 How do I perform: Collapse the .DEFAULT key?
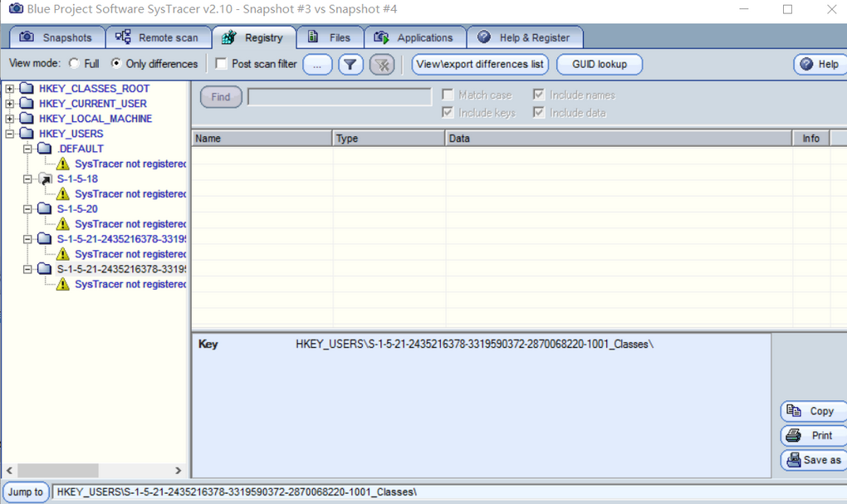pyautogui.click(x=27, y=149)
